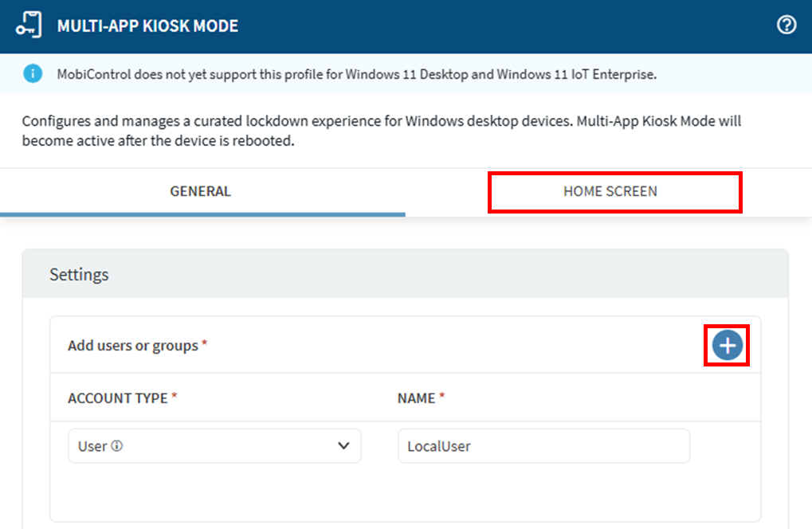Click the kiosk mode description paragraph
Viewport: 812px width, 529px height.
coord(382,131)
